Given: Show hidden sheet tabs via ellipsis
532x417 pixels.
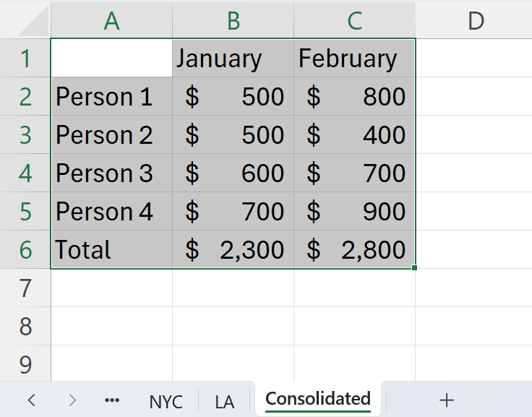Looking at the screenshot, I should point(112,400).
